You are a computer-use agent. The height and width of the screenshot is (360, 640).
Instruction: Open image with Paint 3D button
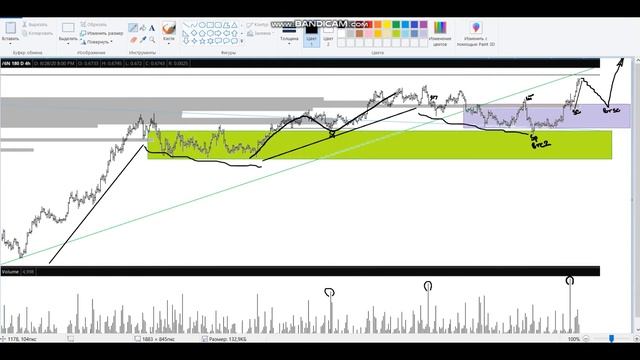476,34
